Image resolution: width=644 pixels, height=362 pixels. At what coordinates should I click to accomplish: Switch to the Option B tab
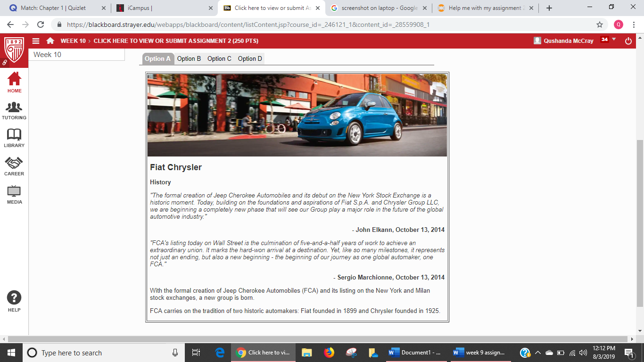(x=189, y=58)
